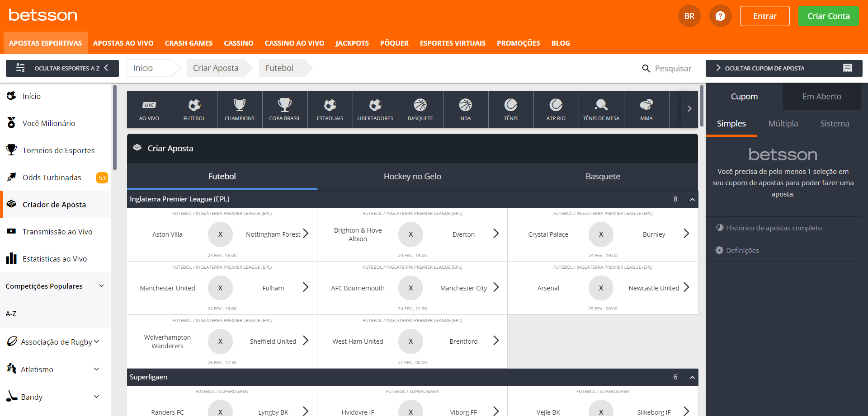Open the AO VIVO live sports icon

(x=149, y=109)
